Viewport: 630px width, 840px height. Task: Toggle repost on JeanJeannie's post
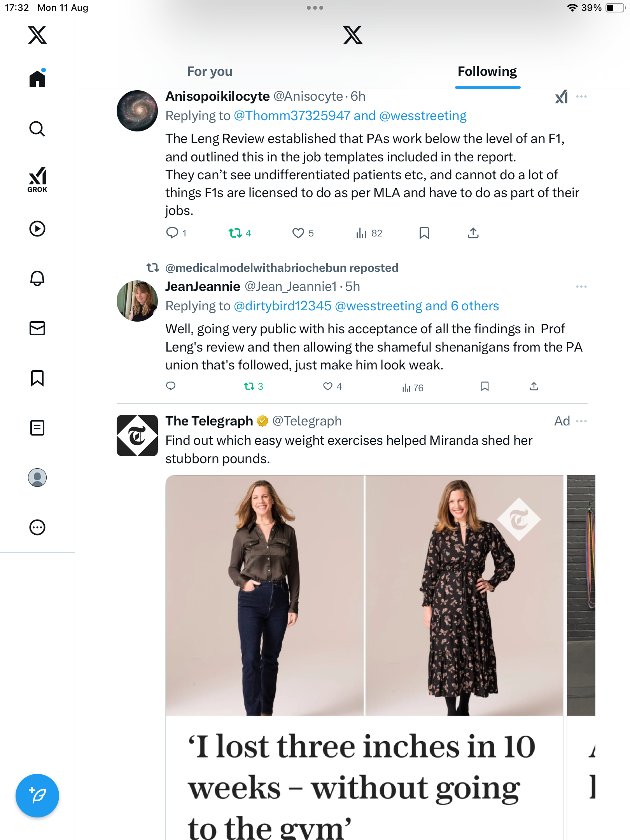(249, 386)
